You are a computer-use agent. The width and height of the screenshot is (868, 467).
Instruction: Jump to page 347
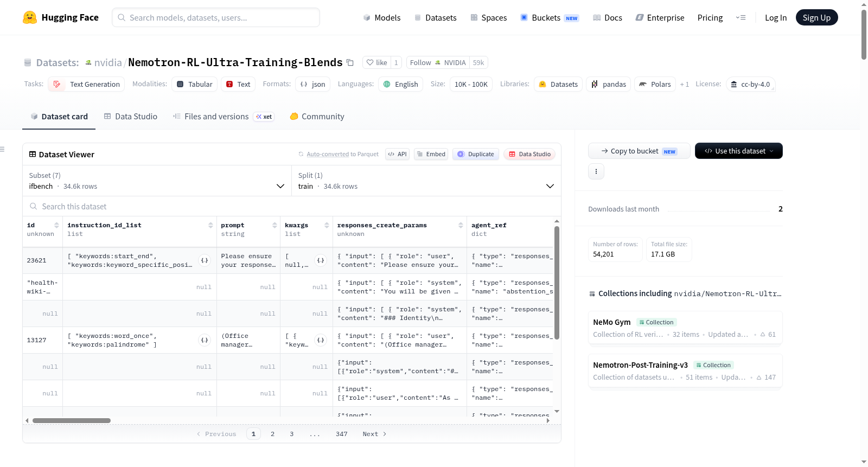point(342,434)
